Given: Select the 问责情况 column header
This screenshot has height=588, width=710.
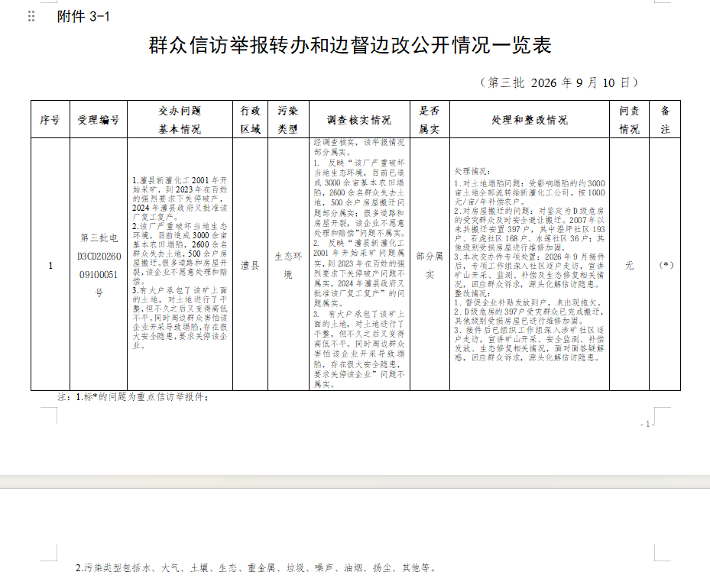Looking at the screenshot, I should tap(630, 119).
